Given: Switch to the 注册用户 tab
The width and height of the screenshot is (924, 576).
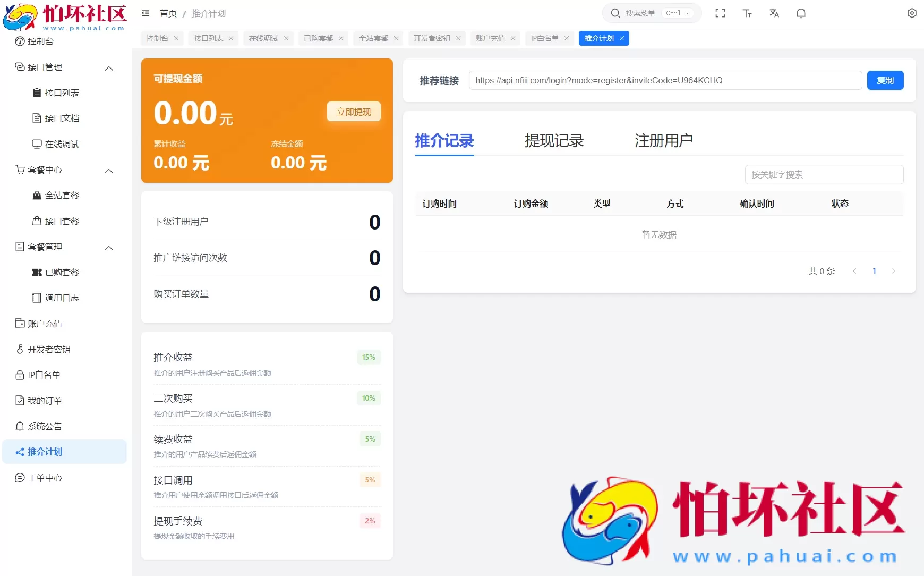Looking at the screenshot, I should (x=663, y=141).
